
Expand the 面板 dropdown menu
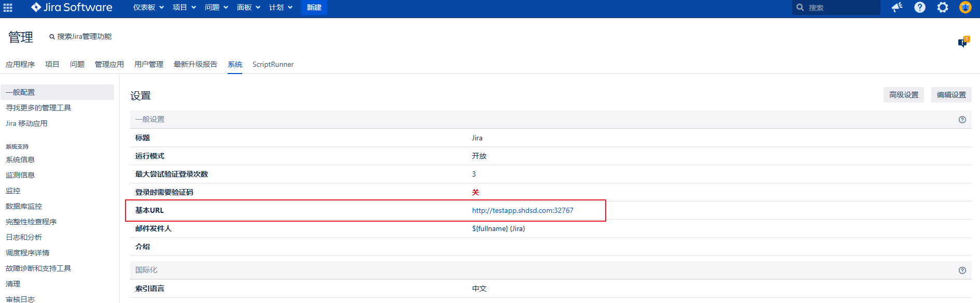(x=248, y=7)
